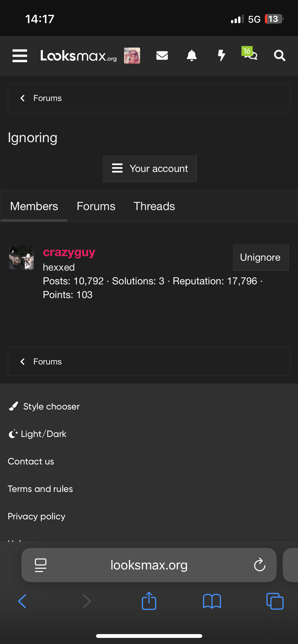The width and height of the screenshot is (298, 644).
Task: Tap the user avatar in header
Action: pyautogui.click(x=132, y=55)
